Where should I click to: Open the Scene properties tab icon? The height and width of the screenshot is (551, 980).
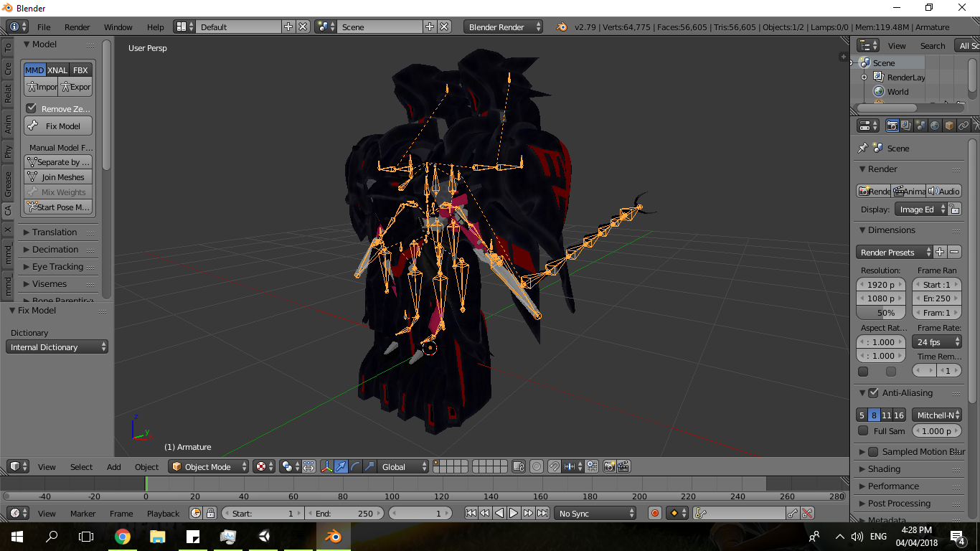tap(920, 126)
